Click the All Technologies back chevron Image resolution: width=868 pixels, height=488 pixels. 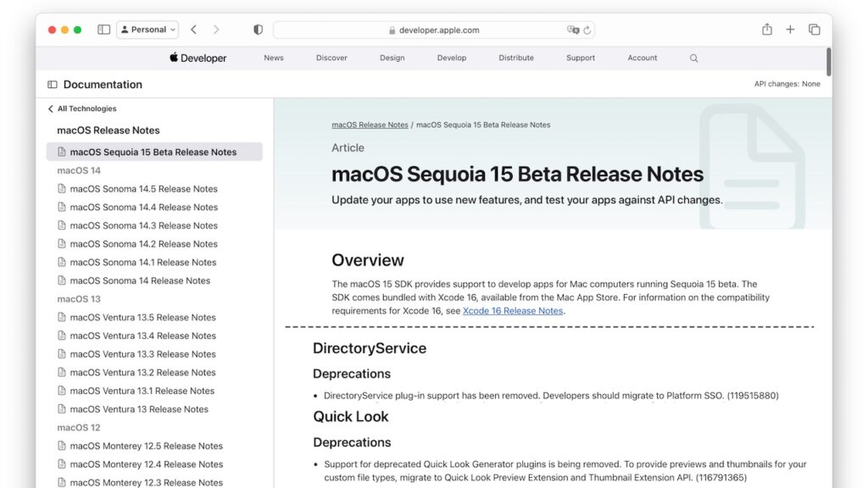pyautogui.click(x=49, y=108)
